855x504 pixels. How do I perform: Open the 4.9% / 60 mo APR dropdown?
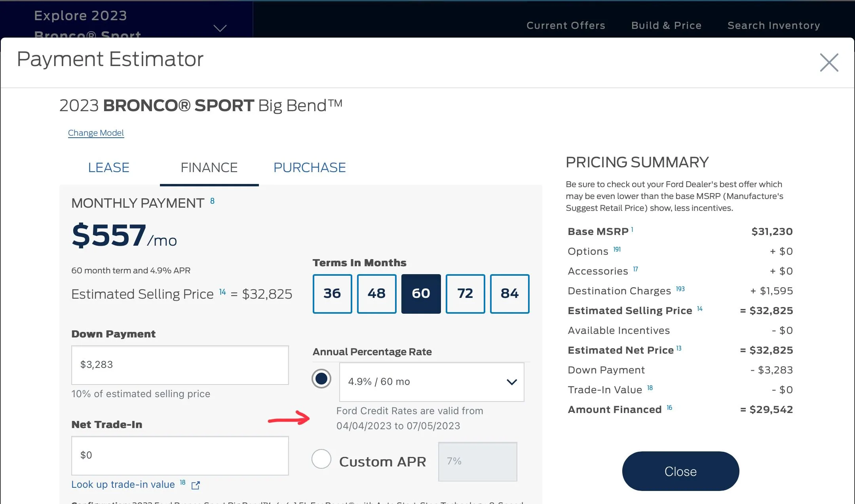pyautogui.click(x=432, y=382)
